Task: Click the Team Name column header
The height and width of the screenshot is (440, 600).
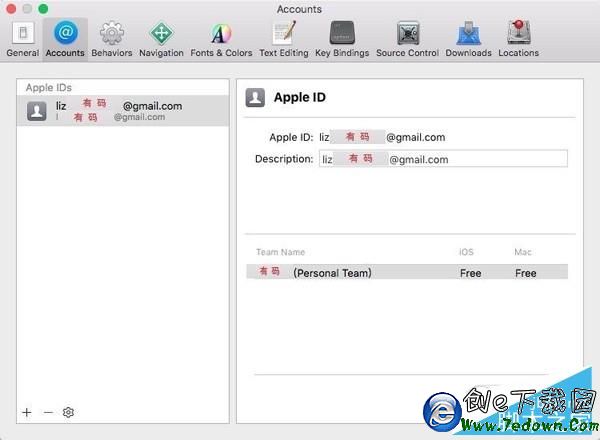Action: [x=280, y=252]
